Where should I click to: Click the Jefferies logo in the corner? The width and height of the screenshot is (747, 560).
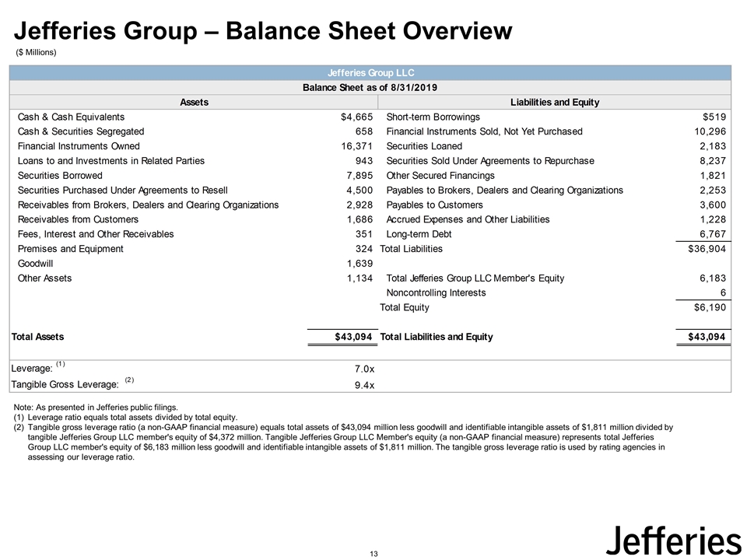click(672, 540)
